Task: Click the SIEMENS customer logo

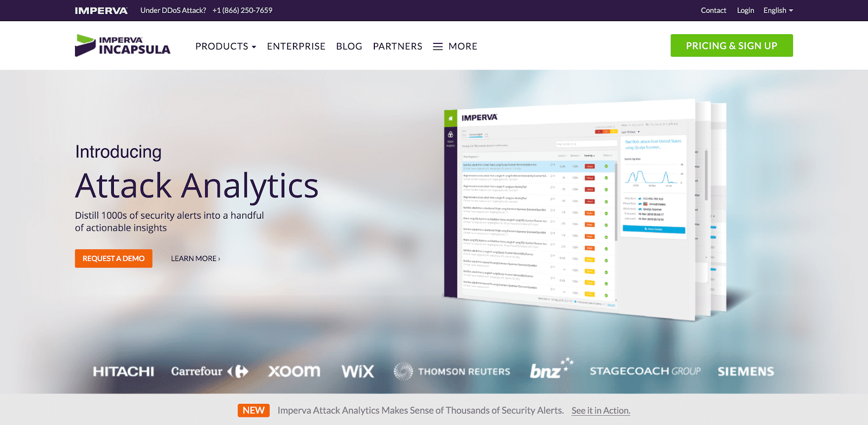Action: click(746, 371)
